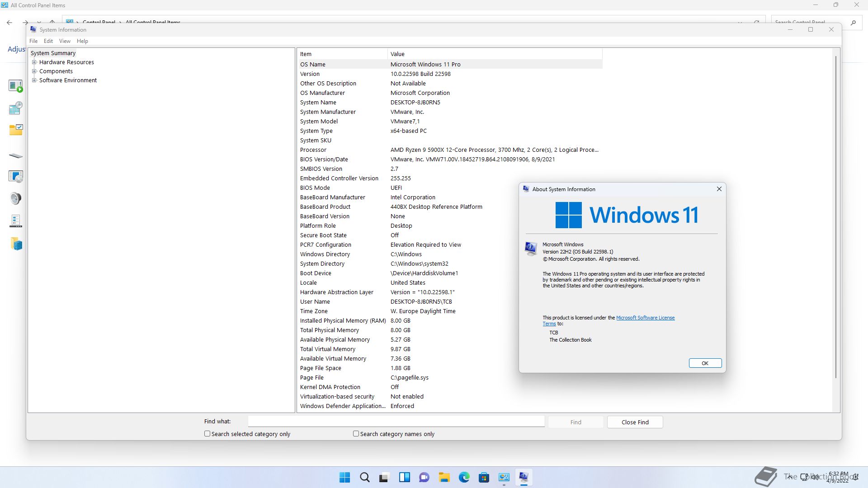Select the System Manufacturer row
Screen dimensions: 868x488
450,112
